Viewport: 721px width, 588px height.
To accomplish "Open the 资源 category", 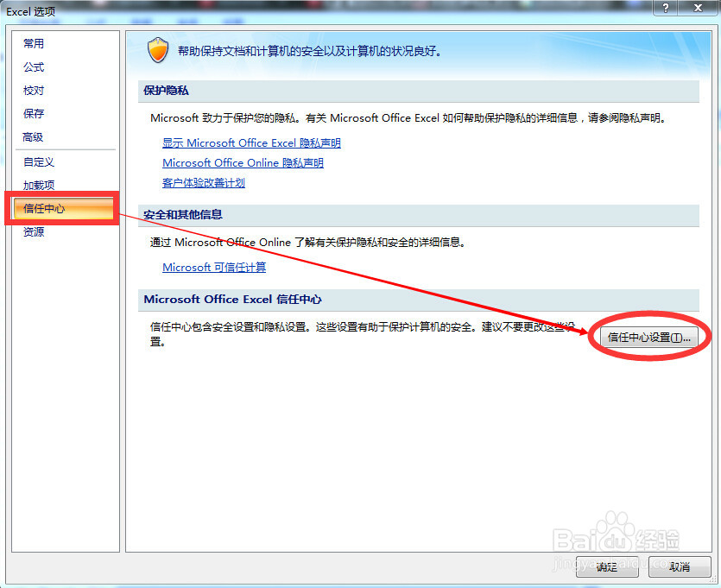I will [x=34, y=231].
